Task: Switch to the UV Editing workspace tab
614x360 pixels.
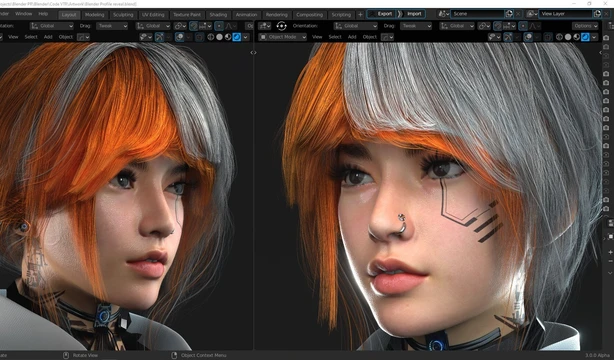Action: [x=153, y=15]
